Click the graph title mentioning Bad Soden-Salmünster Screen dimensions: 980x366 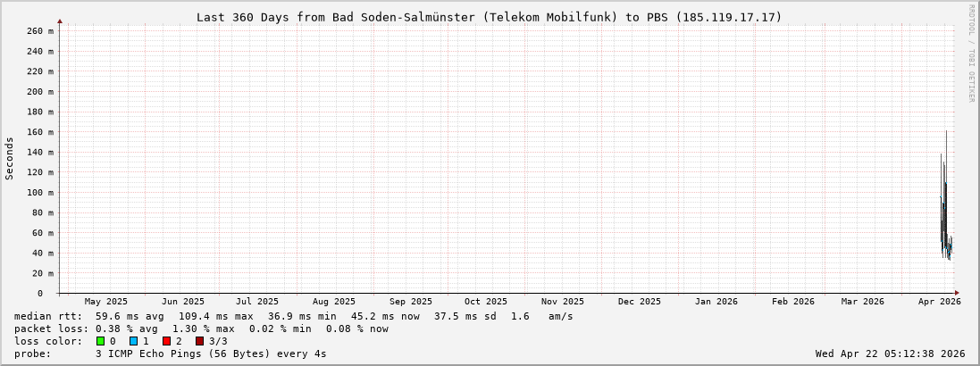(x=489, y=17)
